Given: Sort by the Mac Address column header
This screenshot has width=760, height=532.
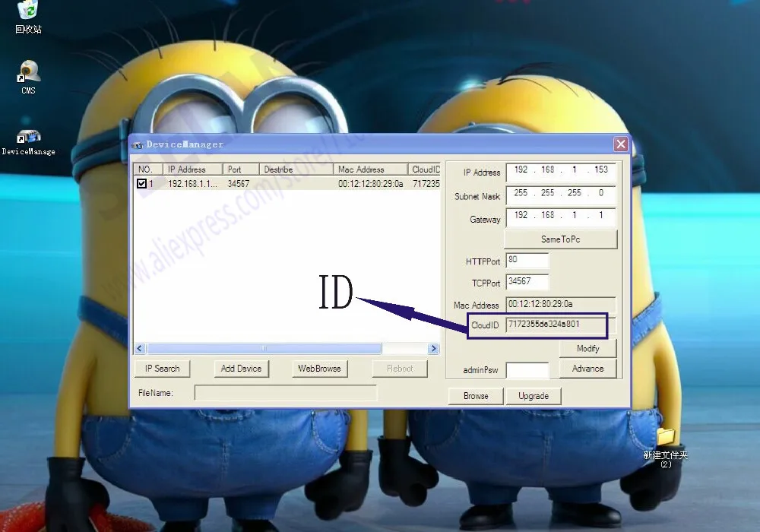Looking at the screenshot, I should coord(370,169).
